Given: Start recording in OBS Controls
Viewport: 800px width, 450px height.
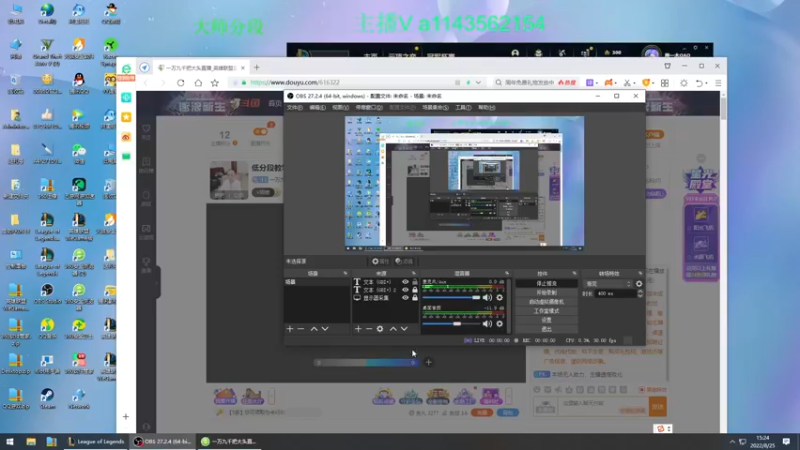Looking at the screenshot, I should (546, 293).
